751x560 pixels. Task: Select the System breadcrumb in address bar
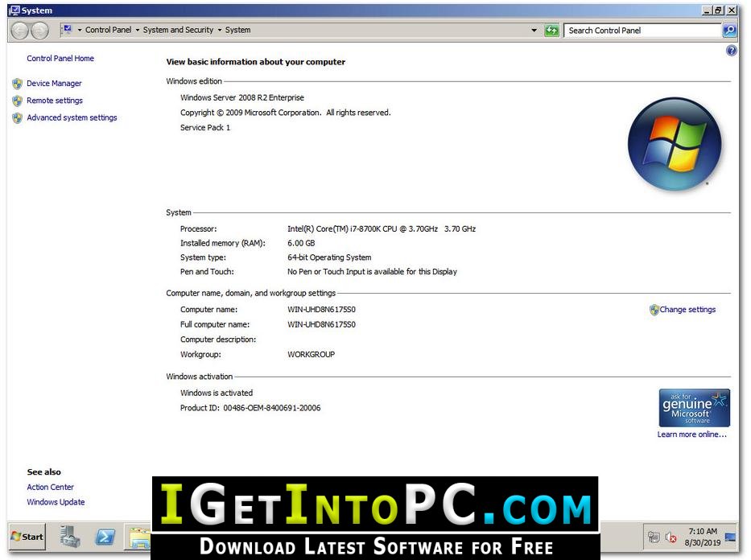pyautogui.click(x=238, y=30)
